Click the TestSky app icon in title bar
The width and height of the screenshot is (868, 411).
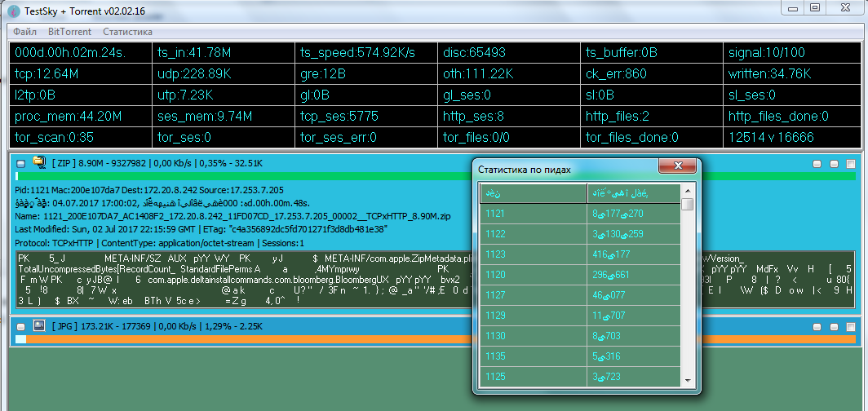[x=13, y=9]
